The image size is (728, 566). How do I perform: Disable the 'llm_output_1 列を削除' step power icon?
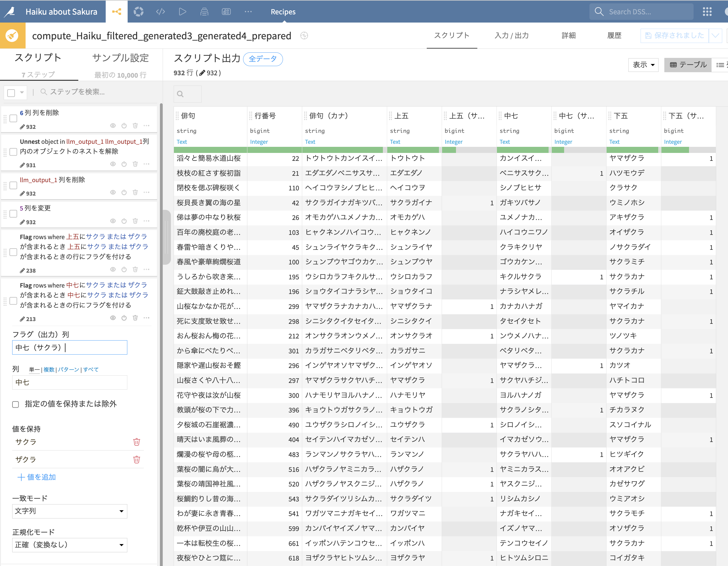tap(124, 192)
